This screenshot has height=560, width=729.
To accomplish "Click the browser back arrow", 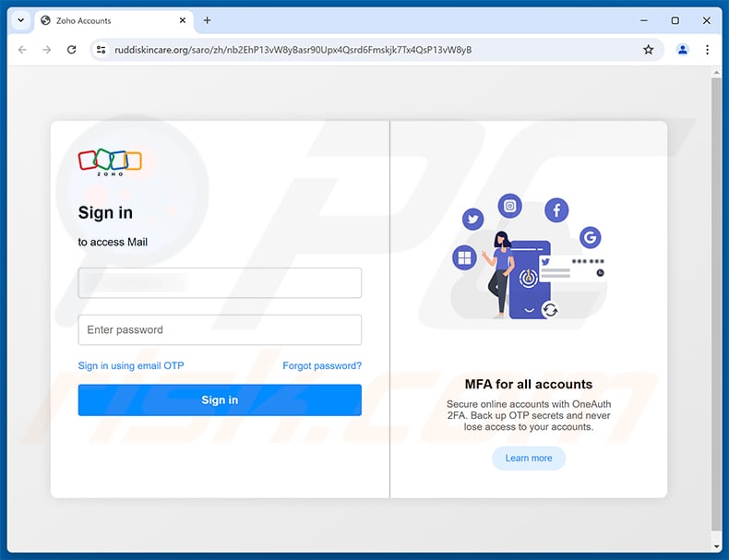I will point(22,50).
